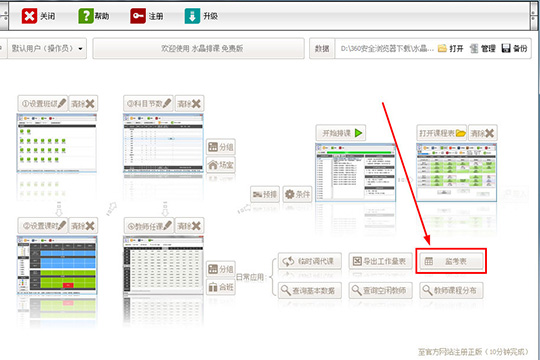Click the 管理 data management icon
The height and width of the screenshot is (360, 540).
tap(474, 49)
